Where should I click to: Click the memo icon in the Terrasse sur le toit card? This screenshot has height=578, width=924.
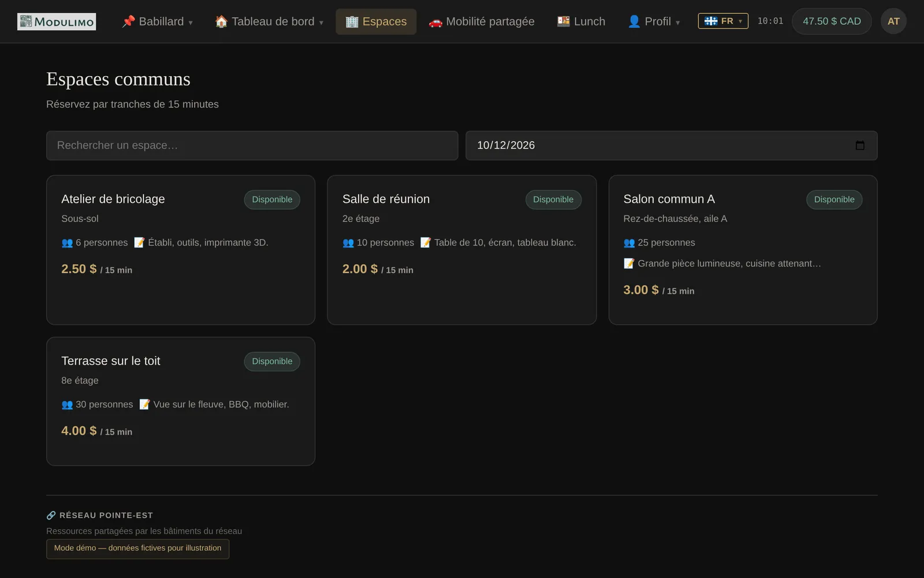pos(145,405)
